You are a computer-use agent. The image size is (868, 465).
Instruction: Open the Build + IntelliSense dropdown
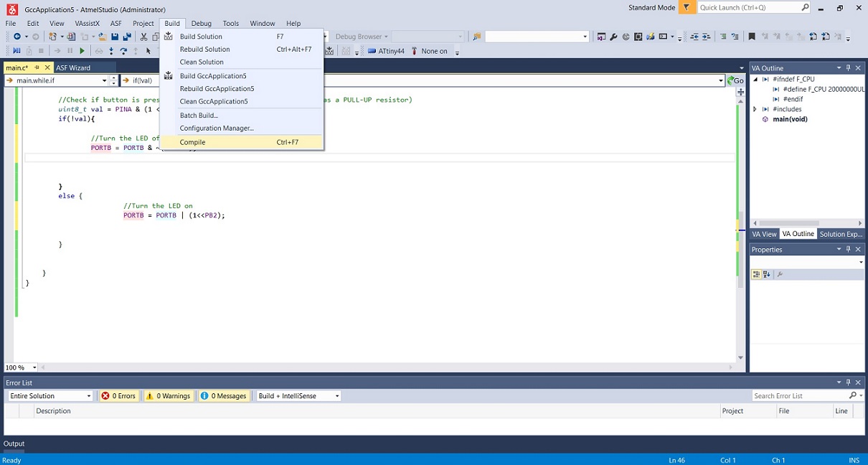[337, 396]
